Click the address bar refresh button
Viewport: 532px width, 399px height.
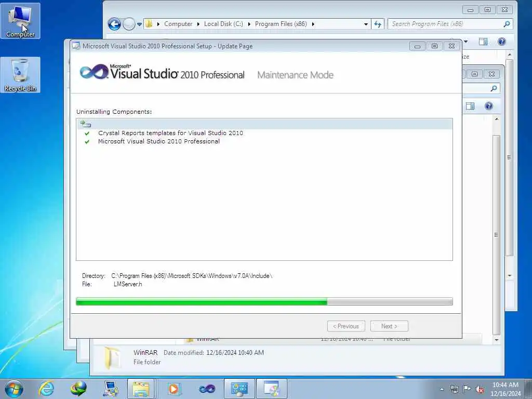coord(378,24)
